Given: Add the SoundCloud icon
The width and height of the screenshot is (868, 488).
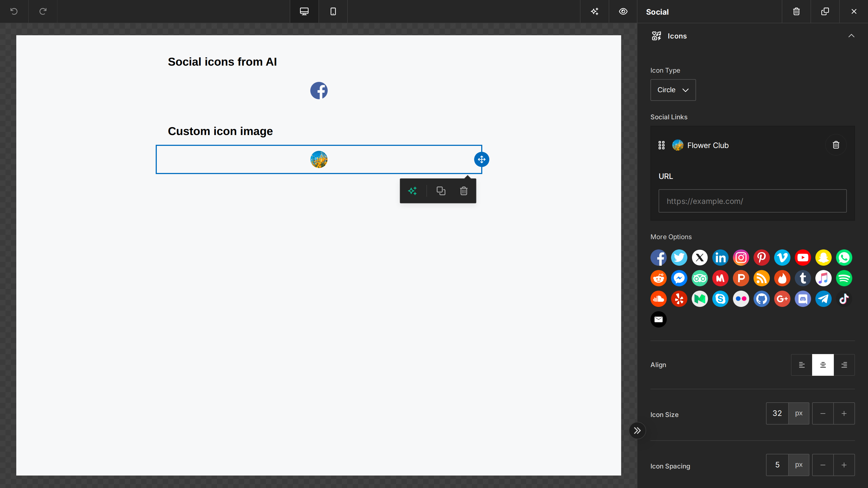Looking at the screenshot, I should click(x=658, y=299).
